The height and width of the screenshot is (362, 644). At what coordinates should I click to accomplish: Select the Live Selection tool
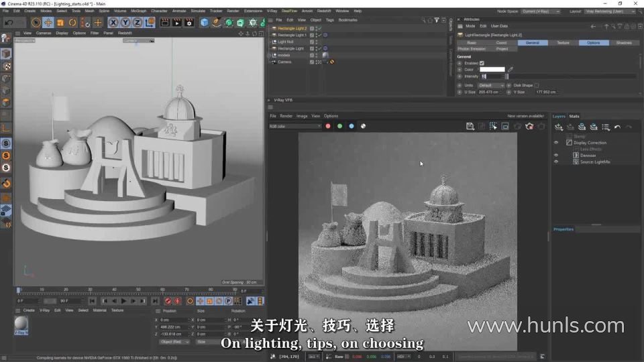pos(36,23)
